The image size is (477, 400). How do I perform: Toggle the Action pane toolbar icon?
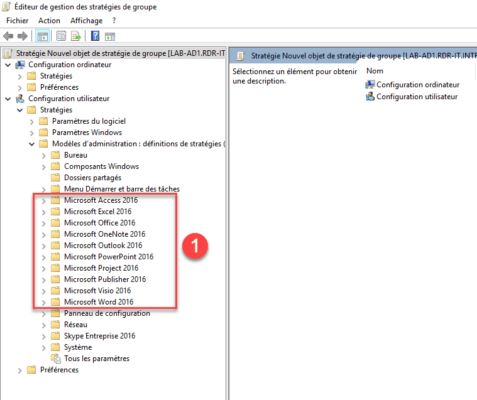pos(110,36)
